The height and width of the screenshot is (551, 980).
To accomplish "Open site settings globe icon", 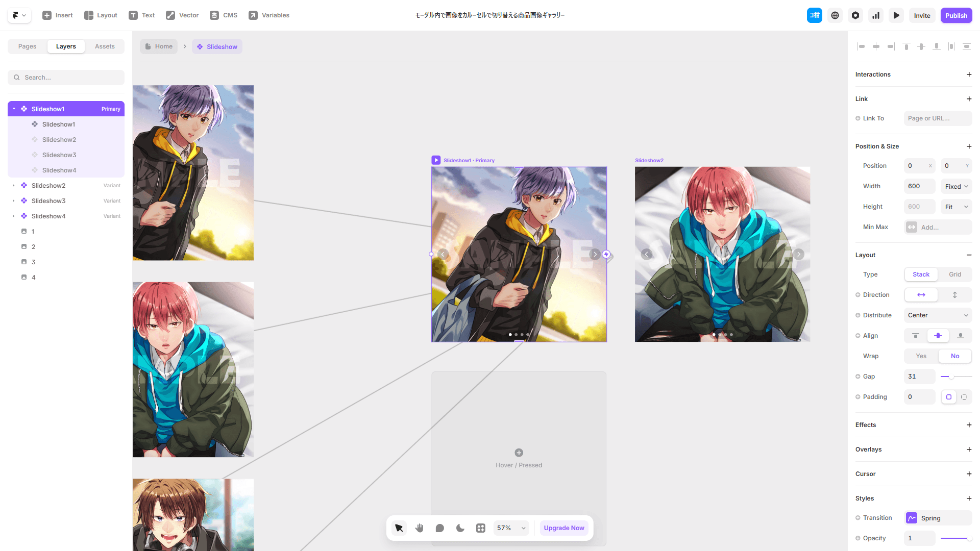I will point(835,15).
